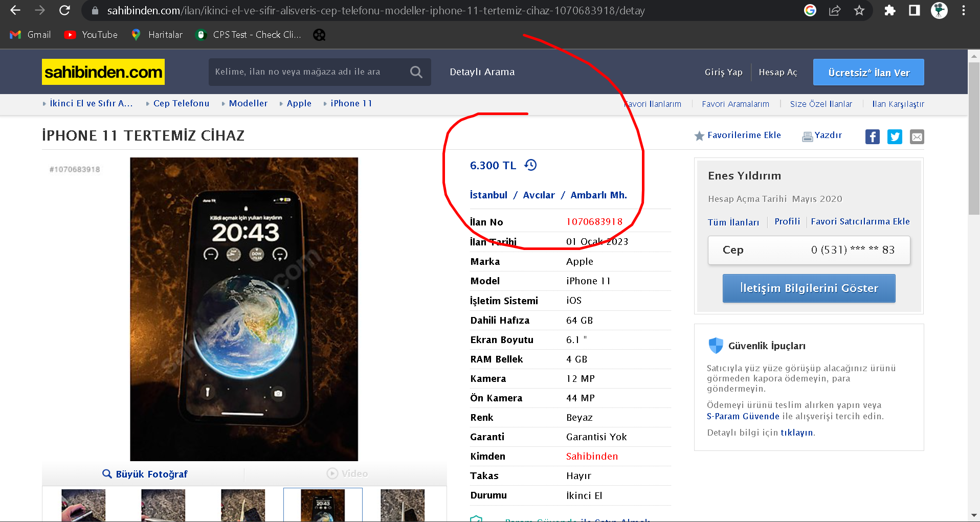Click the page vertical scrollbar thumb

pos(974,138)
